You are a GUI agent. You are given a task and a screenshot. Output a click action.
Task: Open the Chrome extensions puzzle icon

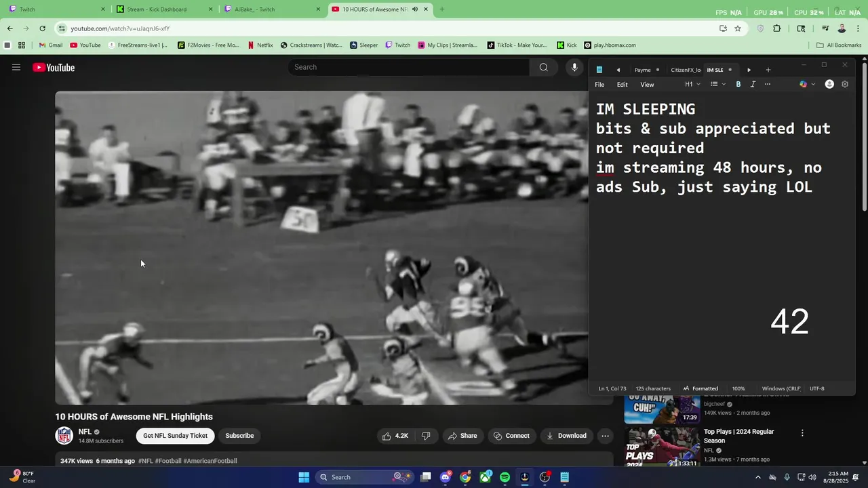tap(777, 28)
